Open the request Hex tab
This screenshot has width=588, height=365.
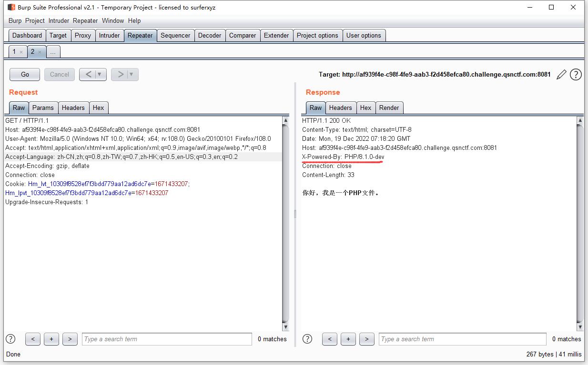click(x=98, y=108)
